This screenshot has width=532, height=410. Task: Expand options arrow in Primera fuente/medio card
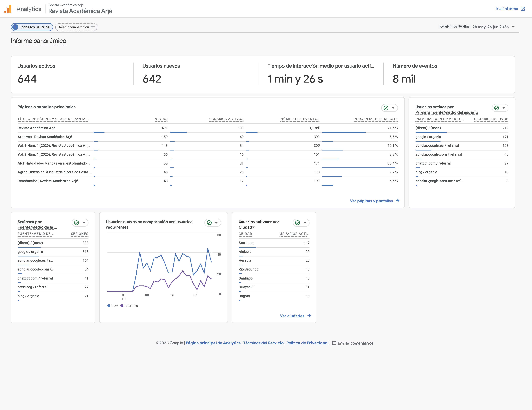pyautogui.click(x=503, y=108)
